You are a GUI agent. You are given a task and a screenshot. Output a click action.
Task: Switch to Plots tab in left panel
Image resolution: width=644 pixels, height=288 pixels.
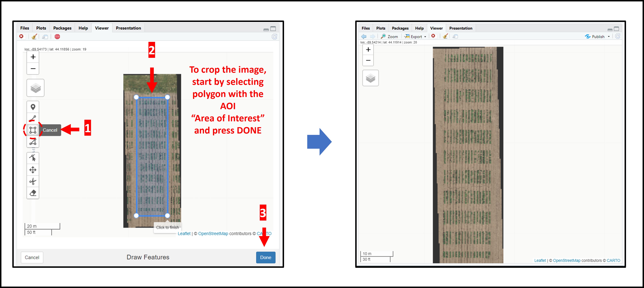pyautogui.click(x=41, y=28)
